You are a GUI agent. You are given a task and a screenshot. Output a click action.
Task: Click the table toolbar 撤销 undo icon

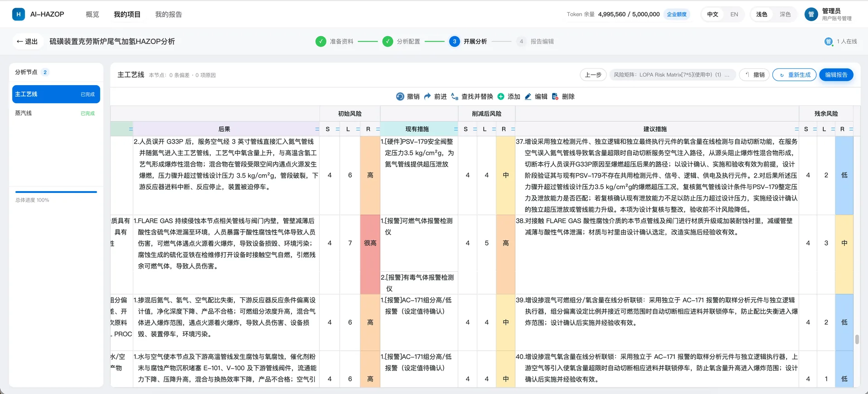(400, 96)
